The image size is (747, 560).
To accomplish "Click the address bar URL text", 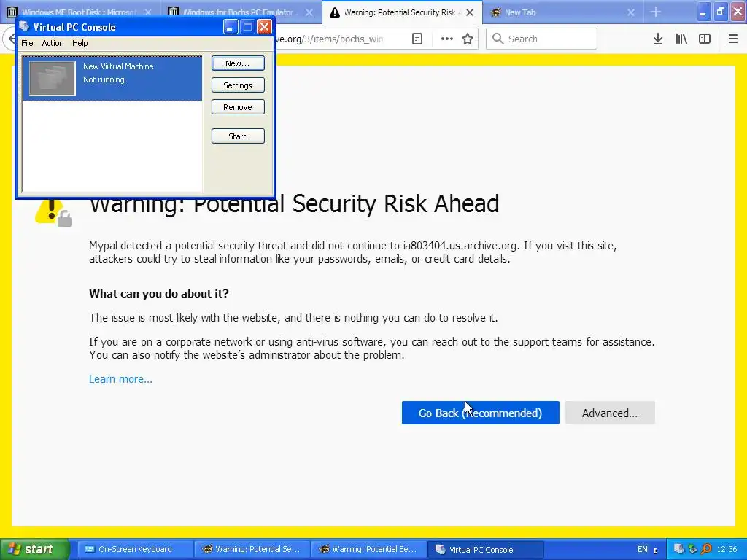I will pos(330,39).
